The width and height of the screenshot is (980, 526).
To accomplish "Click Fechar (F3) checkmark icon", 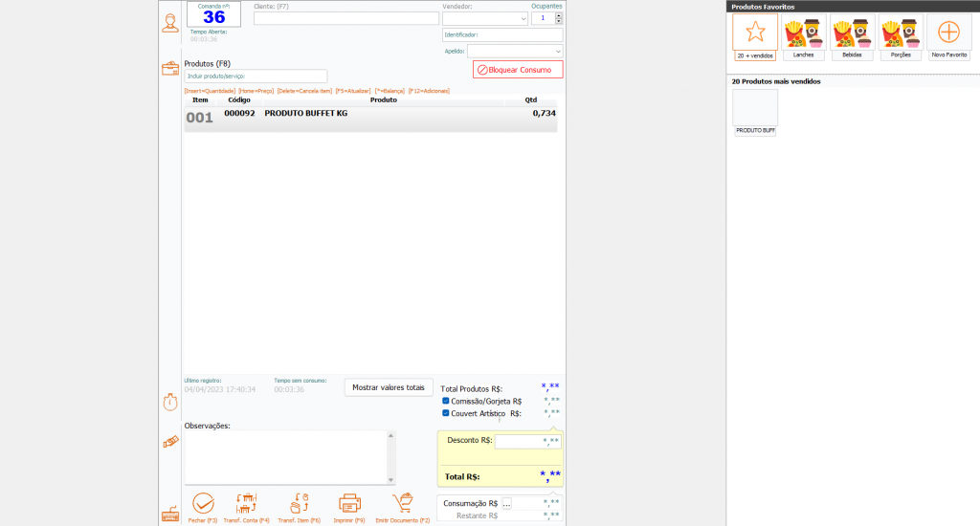I will [203, 503].
